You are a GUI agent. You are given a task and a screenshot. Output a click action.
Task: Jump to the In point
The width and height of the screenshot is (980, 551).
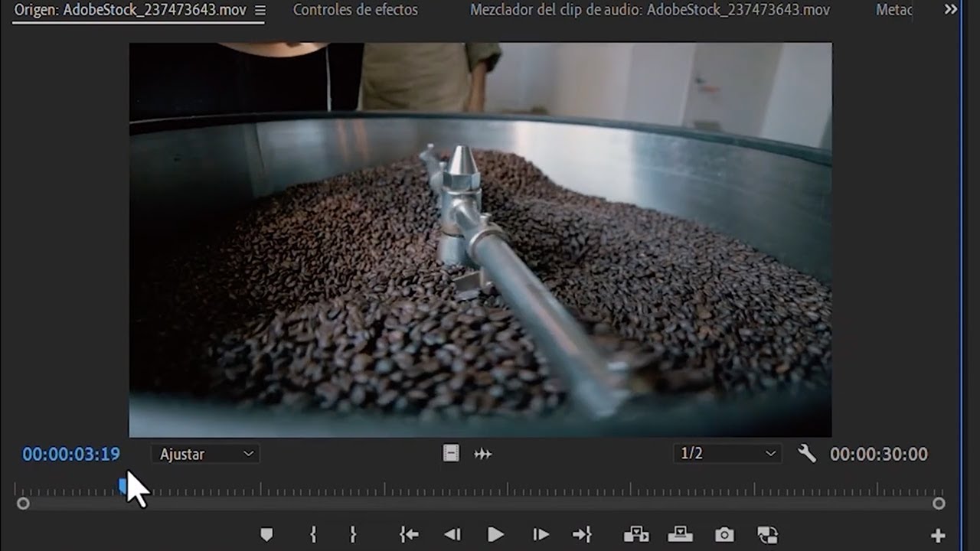coord(409,535)
